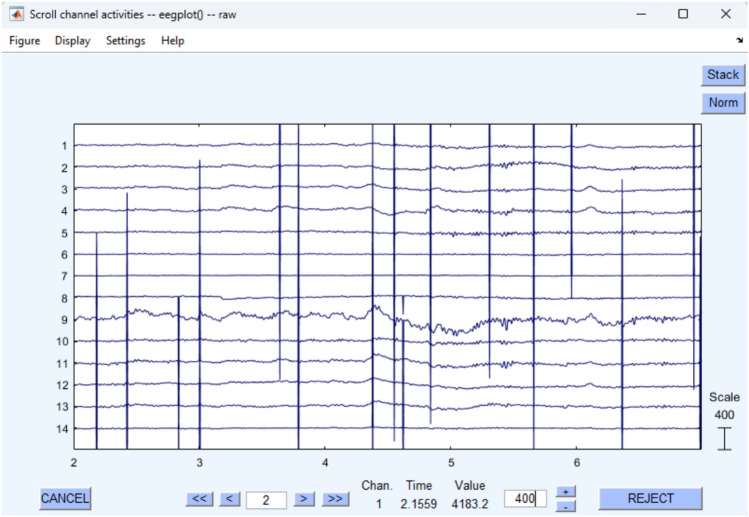Click channel label 9 on the y-axis
The height and width of the screenshot is (517, 749).
(64, 320)
